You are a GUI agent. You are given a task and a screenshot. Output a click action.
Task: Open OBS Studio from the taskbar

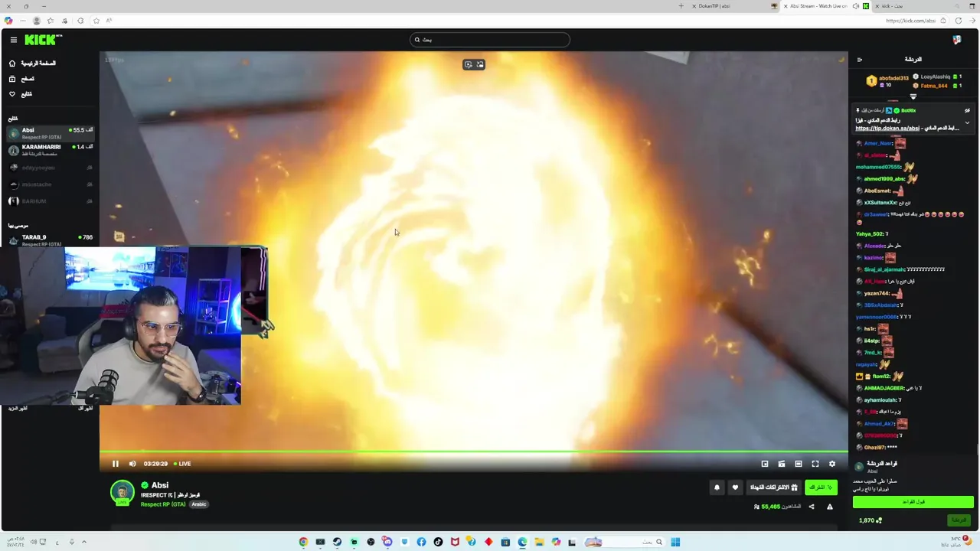click(x=371, y=542)
